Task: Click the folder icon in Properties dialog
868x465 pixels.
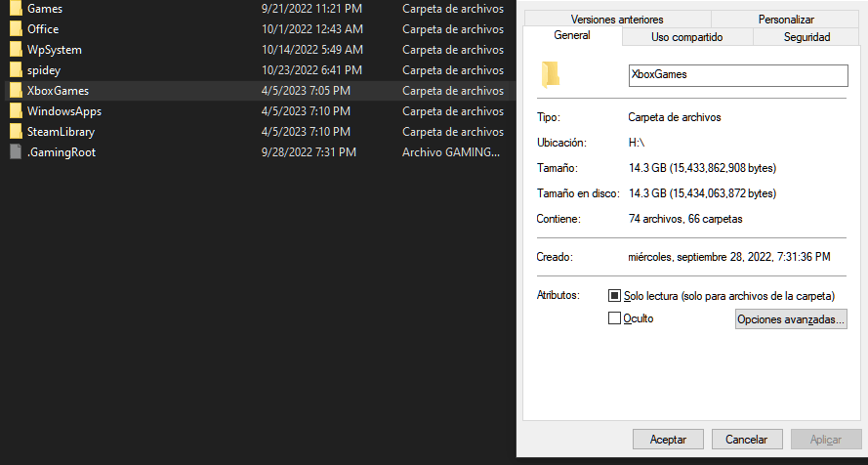Action: [551, 74]
